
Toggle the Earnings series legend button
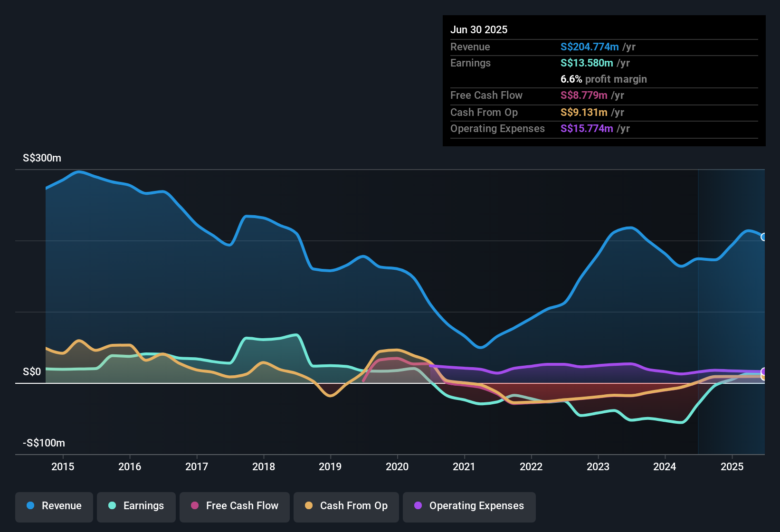pos(136,506)
